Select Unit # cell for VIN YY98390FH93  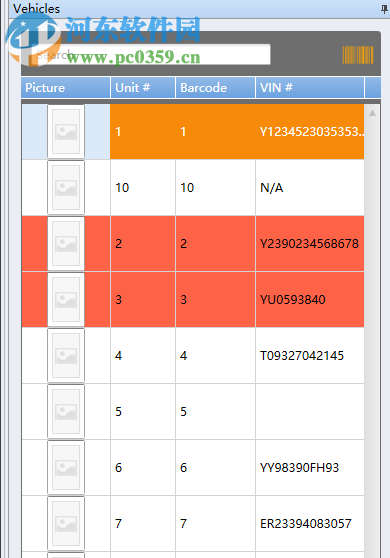tap(143, 467)
